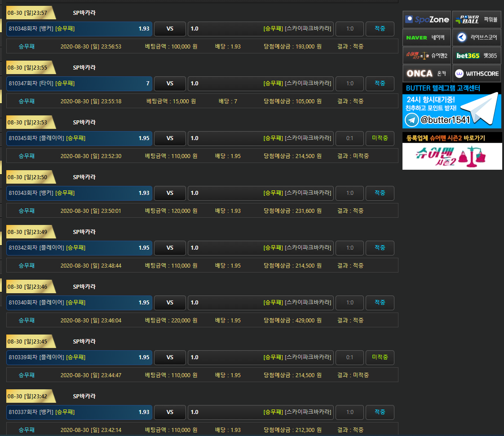This screenshot has height=436, width=504.
Task: Open the 슈어맨 시즌2 banner image
Action: [x=452, y=156]
